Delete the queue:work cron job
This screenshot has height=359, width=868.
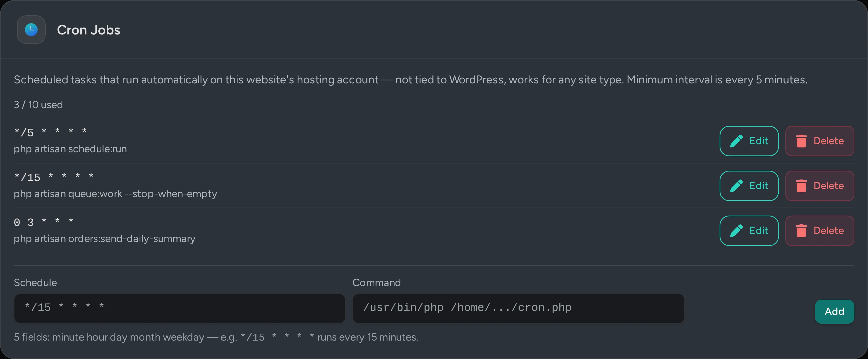coord(820,186)
